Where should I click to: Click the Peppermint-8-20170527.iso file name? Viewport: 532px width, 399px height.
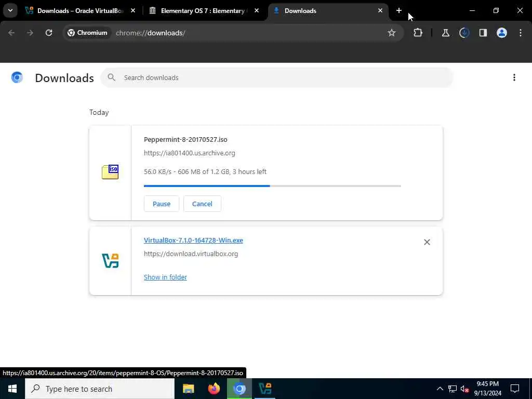[185, 139]
